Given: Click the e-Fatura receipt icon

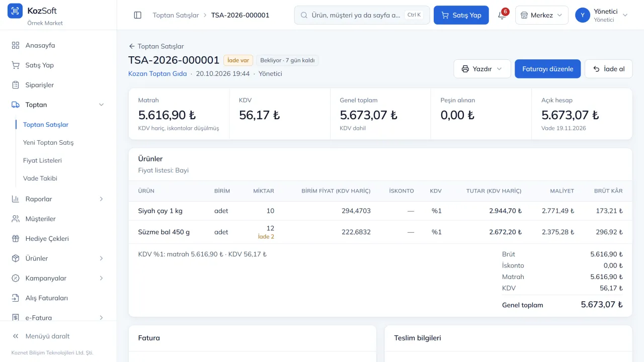Looking at the screenshot, I should (x=16, y=318).
